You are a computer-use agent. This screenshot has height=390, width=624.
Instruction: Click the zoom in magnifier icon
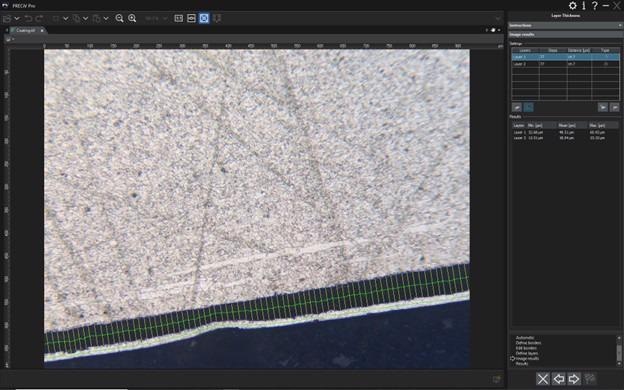[x=132, y=18]
